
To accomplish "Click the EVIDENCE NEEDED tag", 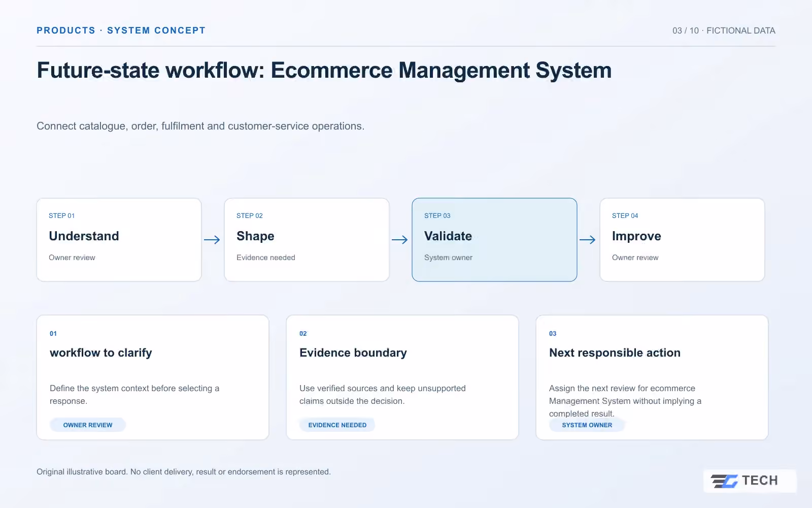I will 337,425.
